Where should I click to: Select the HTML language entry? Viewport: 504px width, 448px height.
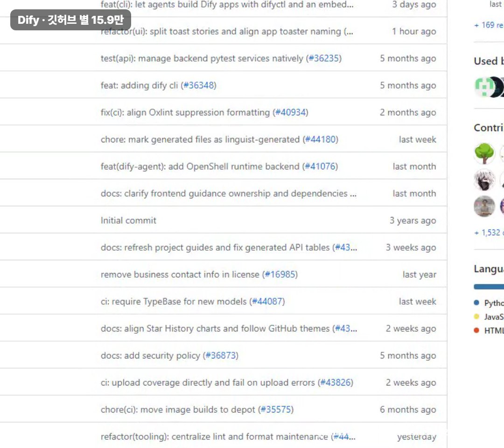click(x=489, y=330)
